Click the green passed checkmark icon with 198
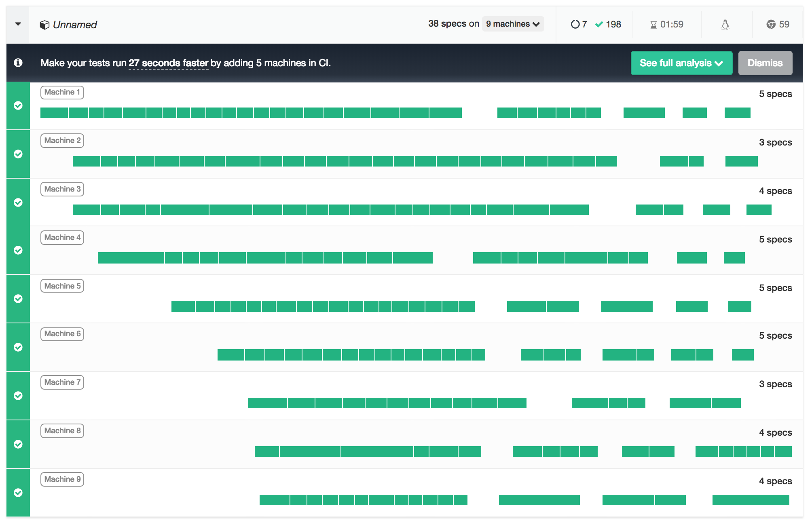 (599, 24)
